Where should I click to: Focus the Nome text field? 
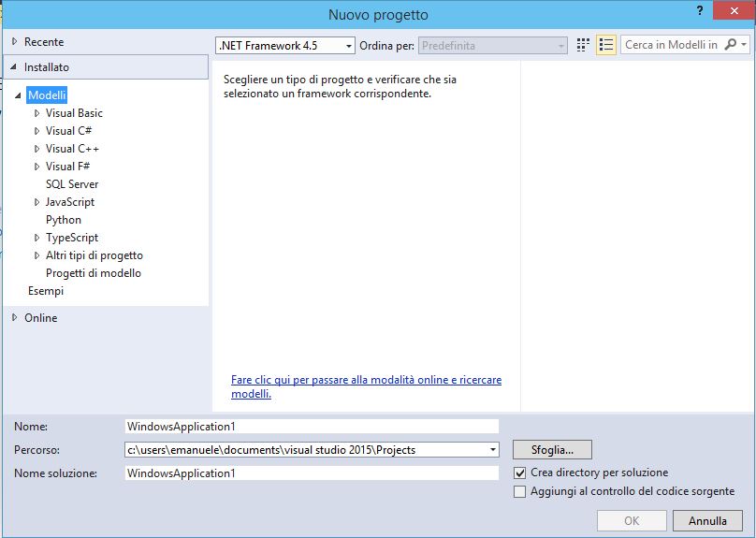(x=312, y=427)
